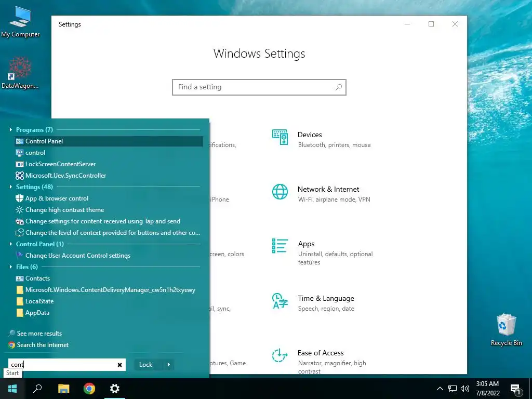532x399 pixels.
Task: Show hidden system tray icons
Action: (440, 389)
